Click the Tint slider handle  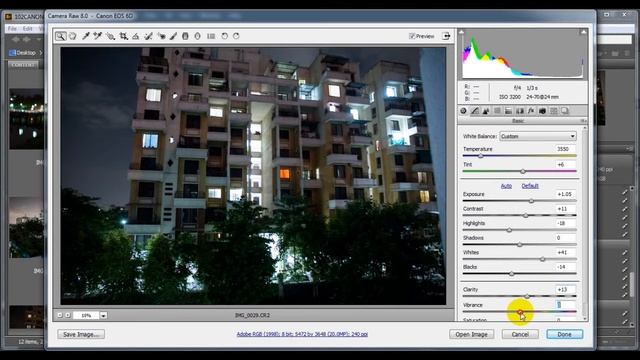coord(523,171)
